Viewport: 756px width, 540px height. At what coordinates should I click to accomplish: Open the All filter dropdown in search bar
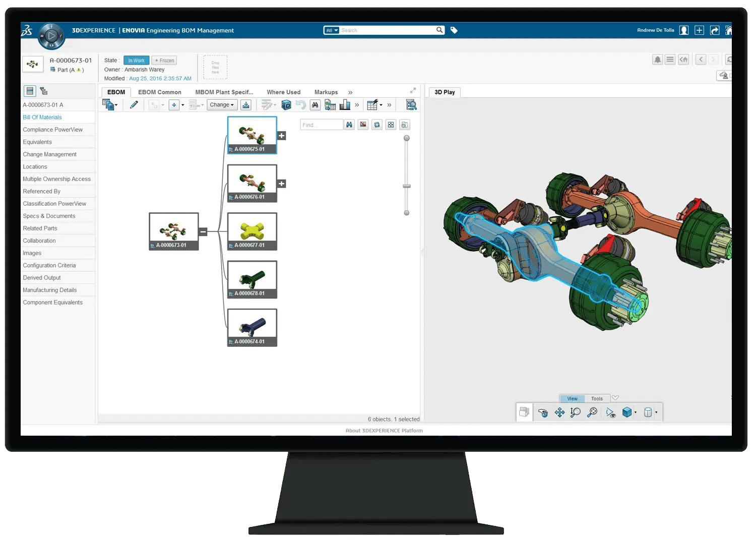[332, 30]
